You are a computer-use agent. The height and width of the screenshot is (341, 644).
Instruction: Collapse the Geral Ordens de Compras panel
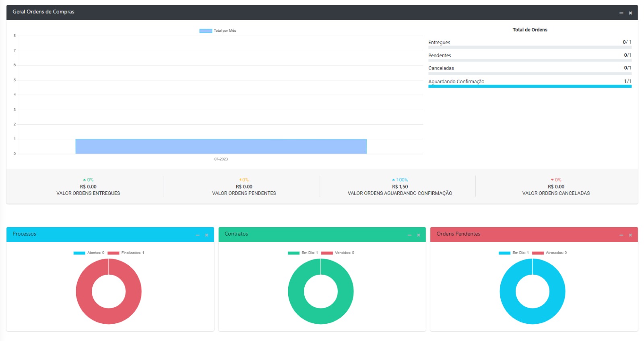tap(621, 13)
